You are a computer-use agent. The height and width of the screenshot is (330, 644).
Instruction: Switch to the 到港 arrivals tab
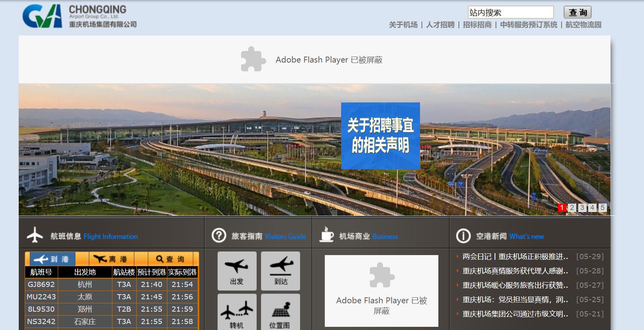tap(52, 259)
